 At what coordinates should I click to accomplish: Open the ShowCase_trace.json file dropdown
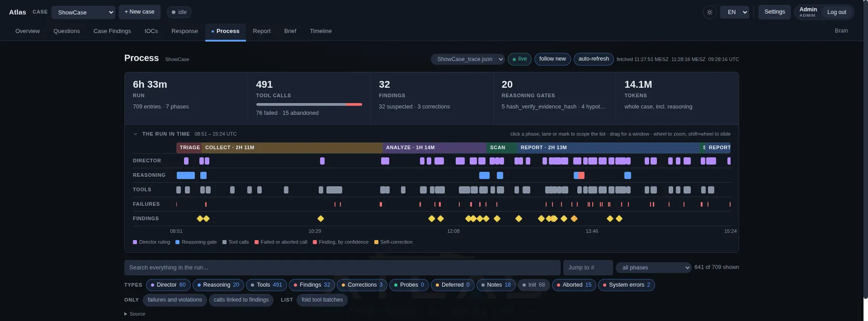[x=468, y=59]
